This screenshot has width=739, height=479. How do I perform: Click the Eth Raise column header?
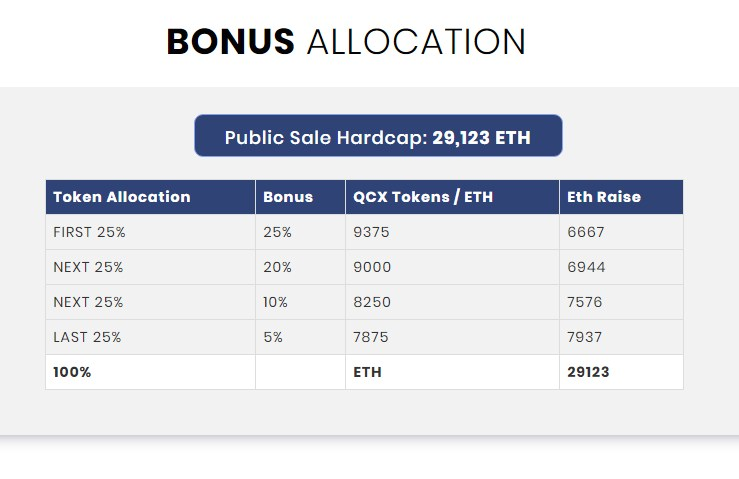621,197
